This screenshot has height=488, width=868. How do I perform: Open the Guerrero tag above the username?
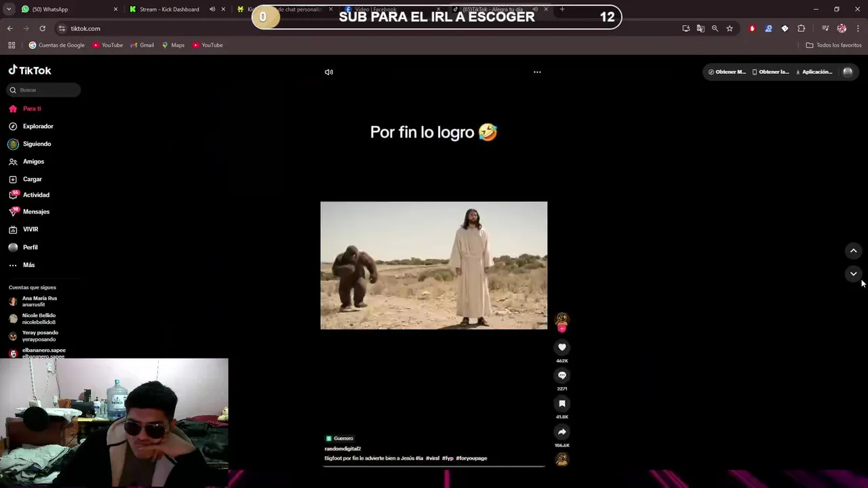coord(340,439)
